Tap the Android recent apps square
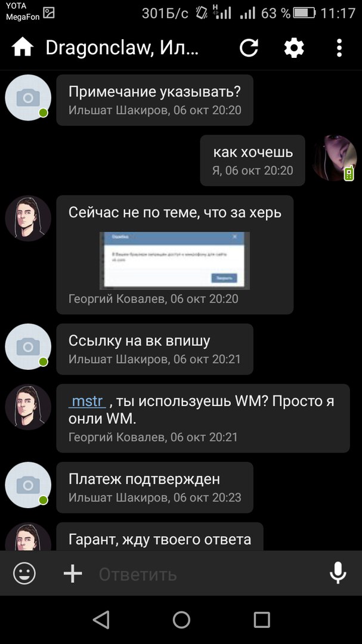The image size is (362, 644). coord(262,620)
